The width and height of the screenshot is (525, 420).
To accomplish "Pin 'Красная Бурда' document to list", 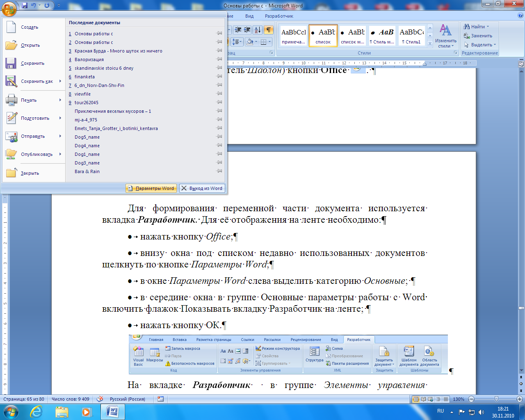I will tap(219, 50).
